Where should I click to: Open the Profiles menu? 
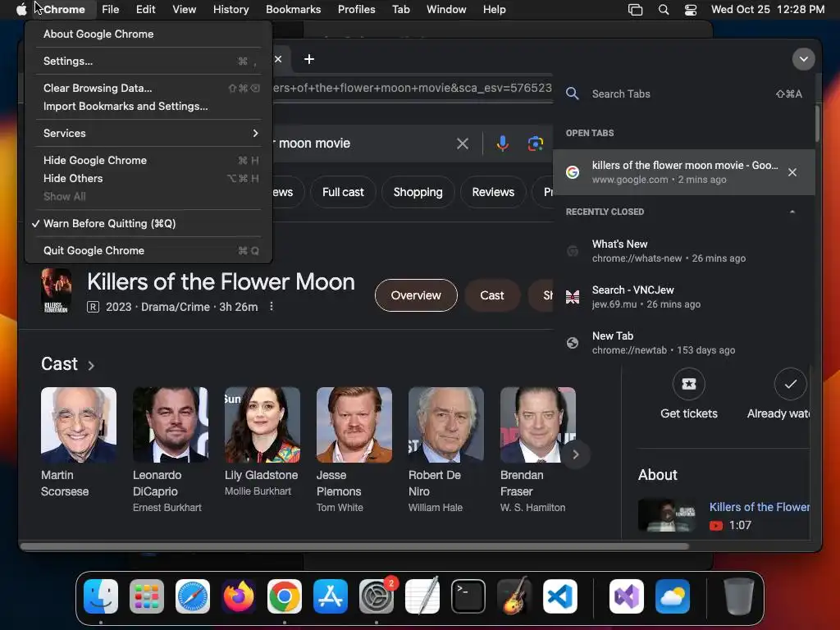click(356, 9)
